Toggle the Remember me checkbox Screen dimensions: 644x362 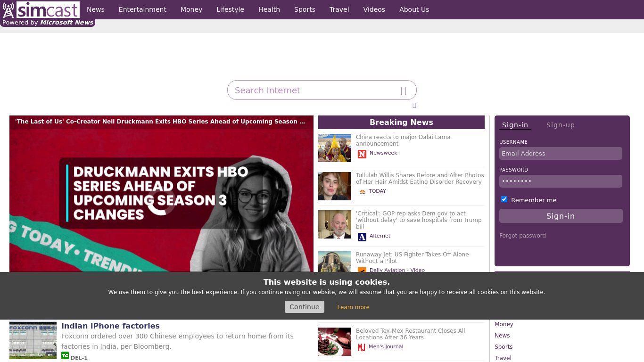(504, 199)
